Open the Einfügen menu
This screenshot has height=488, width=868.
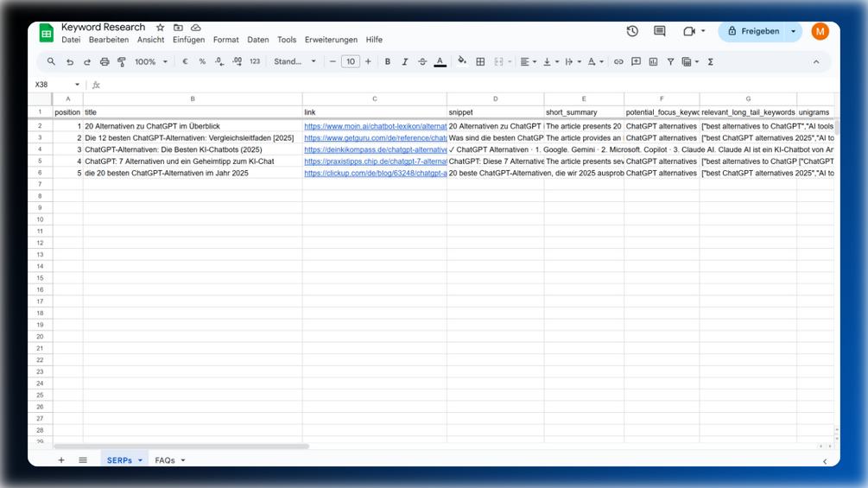(x=188, y=40)
